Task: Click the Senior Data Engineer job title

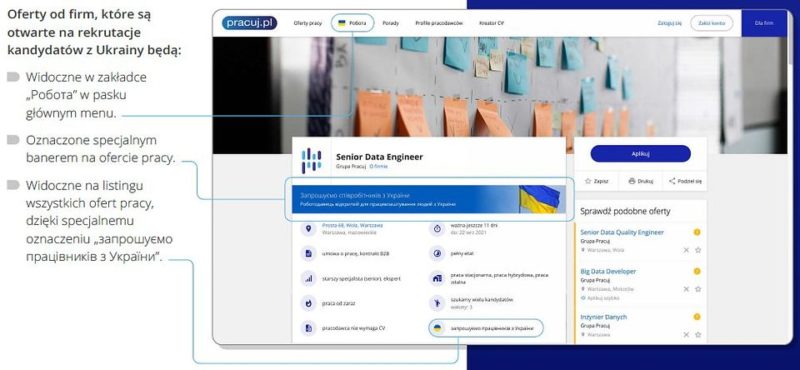Action: [x=379, y=157]
